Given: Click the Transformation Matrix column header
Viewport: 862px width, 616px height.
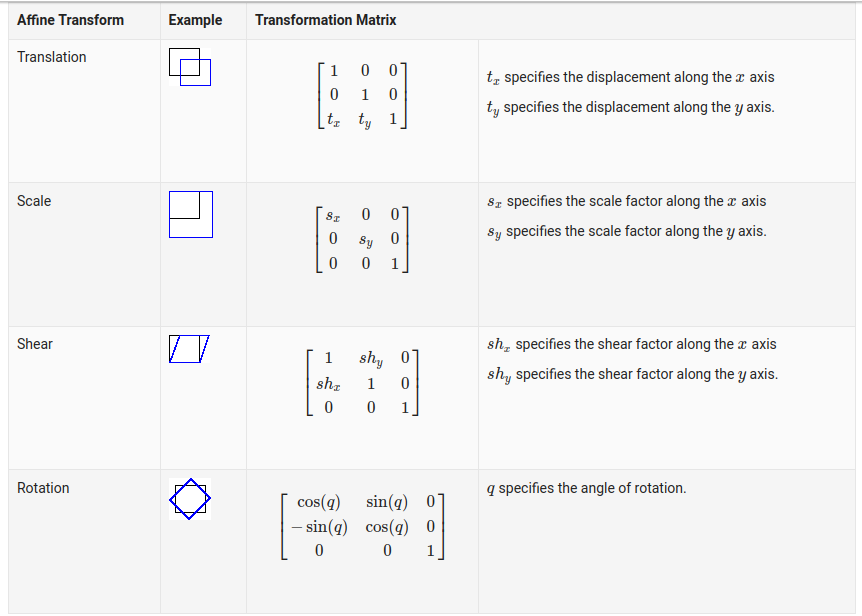Looking at the screenshot, I should pyautogui.click(x=326, y=20).
